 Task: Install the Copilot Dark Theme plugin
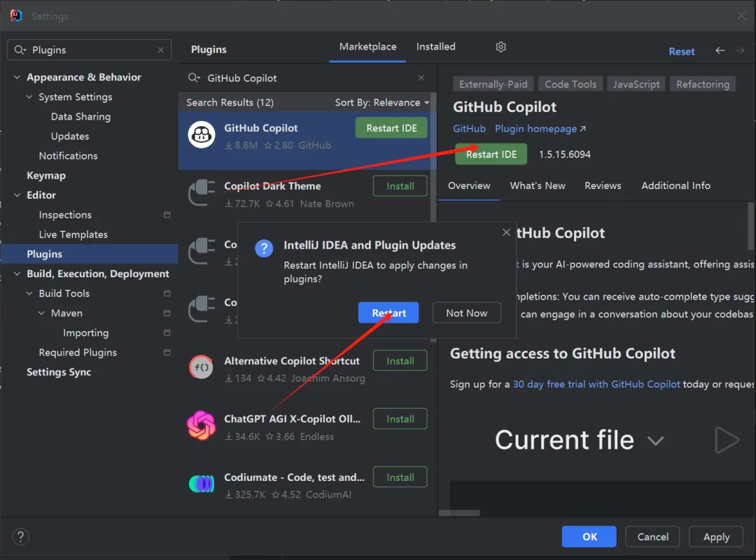400,186
